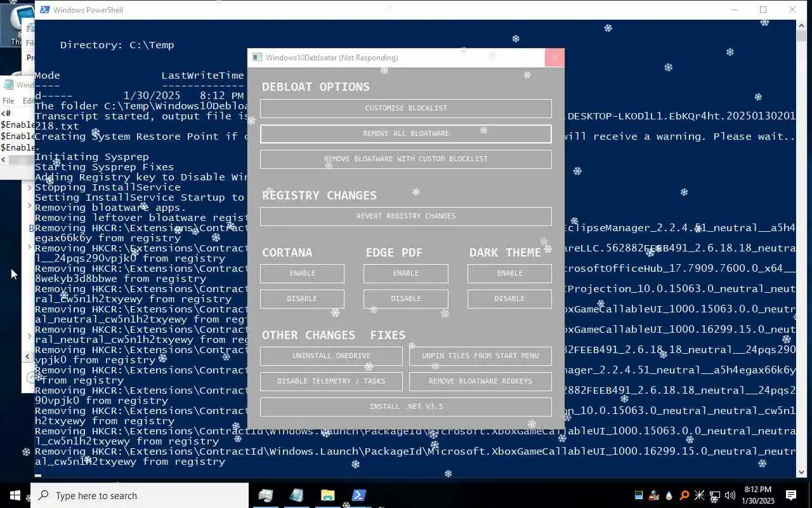Open the Action Center notifications icon

(791, 495)
